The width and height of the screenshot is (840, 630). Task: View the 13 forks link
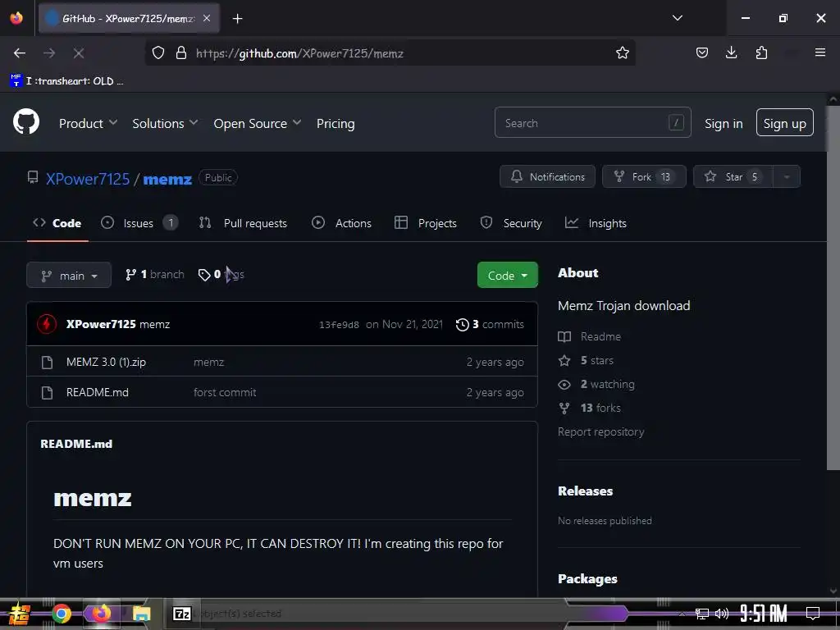pos(589,409)
